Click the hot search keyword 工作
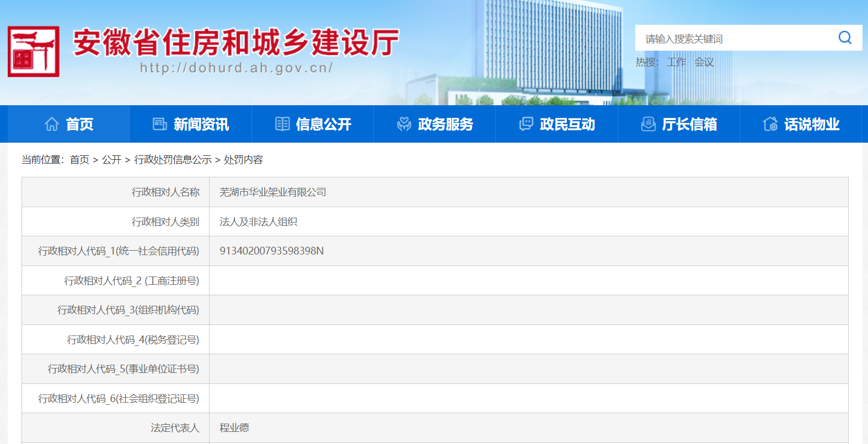Screen dimensions: 868x444 point(677,62)
